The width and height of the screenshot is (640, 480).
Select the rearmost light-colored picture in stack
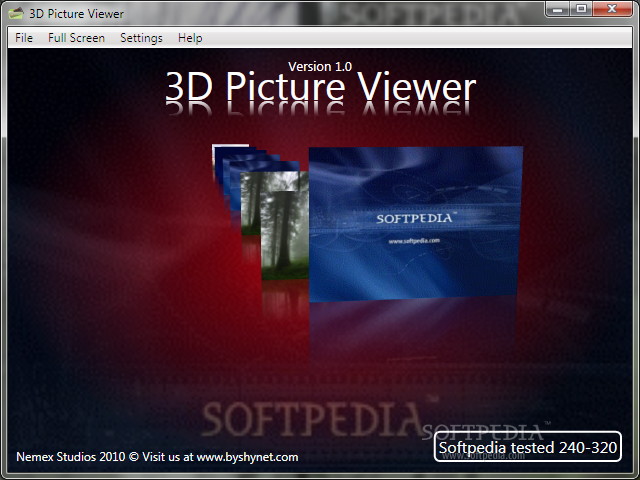[231, 146]
